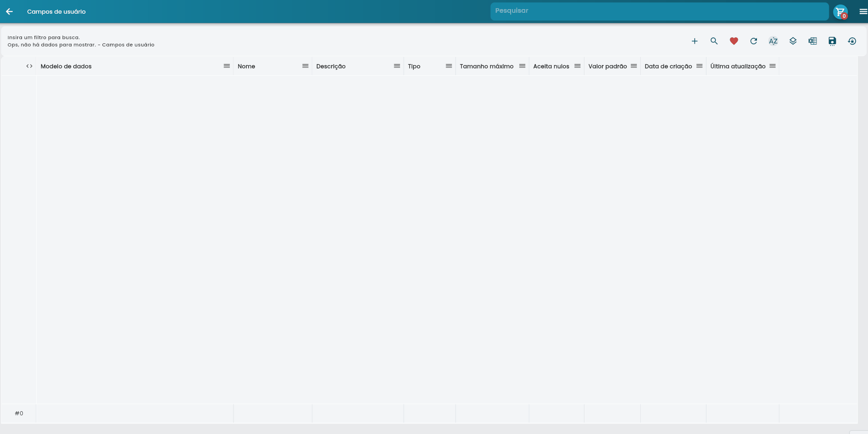Click the layers grouping icon
The width and height of the screenshot is (868, 434).
tap(793, 41)
